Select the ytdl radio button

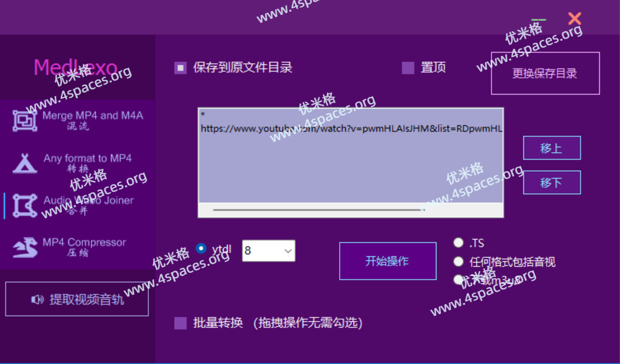201,249
